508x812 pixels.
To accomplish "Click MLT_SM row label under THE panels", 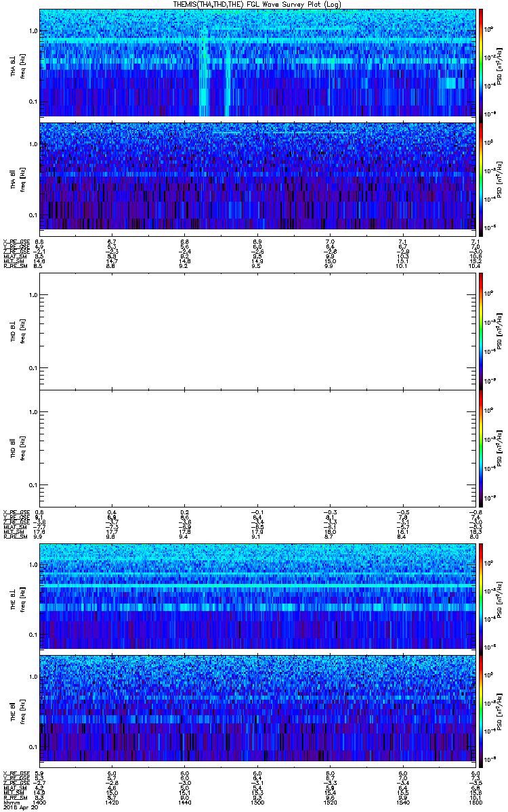I will 12,792.
